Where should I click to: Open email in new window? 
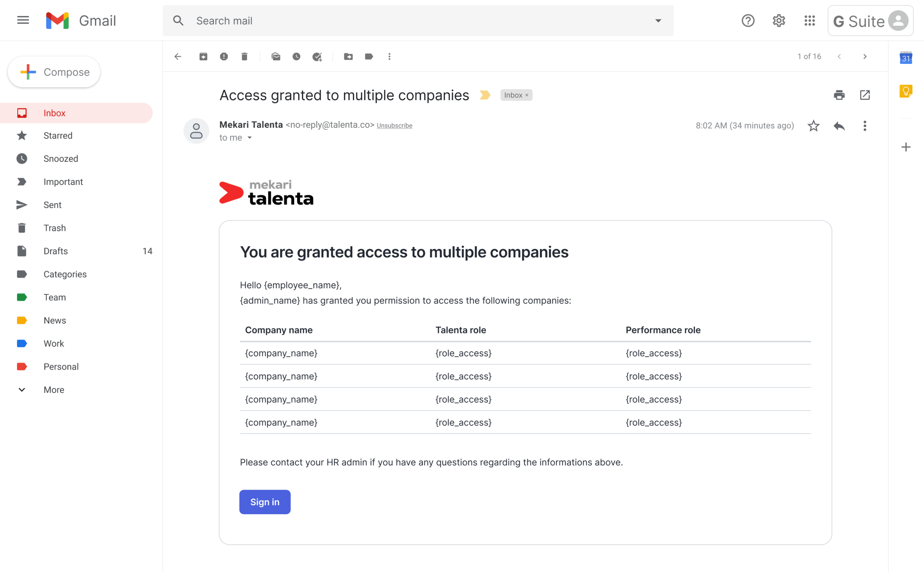point(865,95)
